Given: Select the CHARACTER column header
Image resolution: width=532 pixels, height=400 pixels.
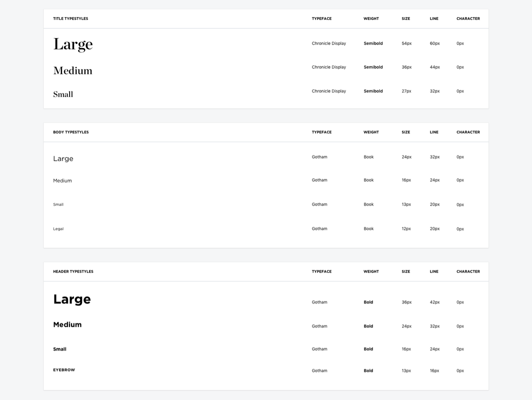Looking at the screenshot, I should tap(467, 18).
